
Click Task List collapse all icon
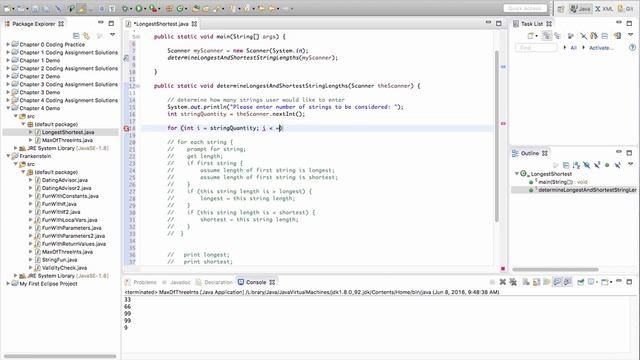tap(604, 36)
